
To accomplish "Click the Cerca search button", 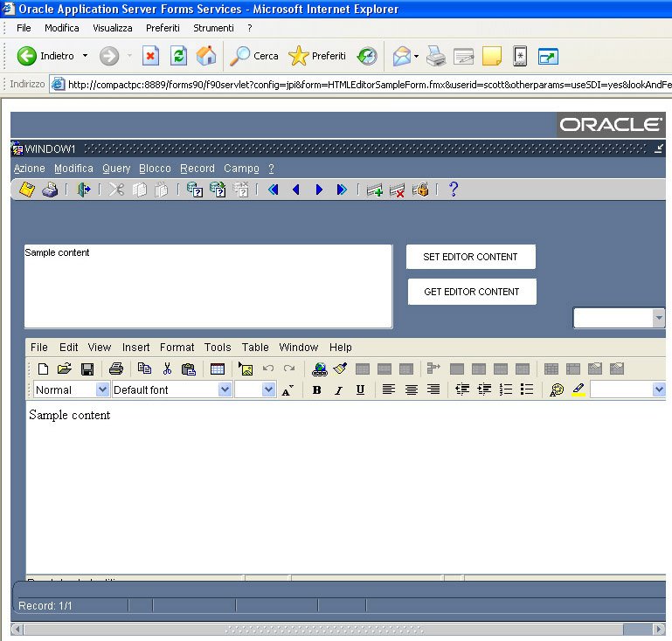I will click(254, 56).
